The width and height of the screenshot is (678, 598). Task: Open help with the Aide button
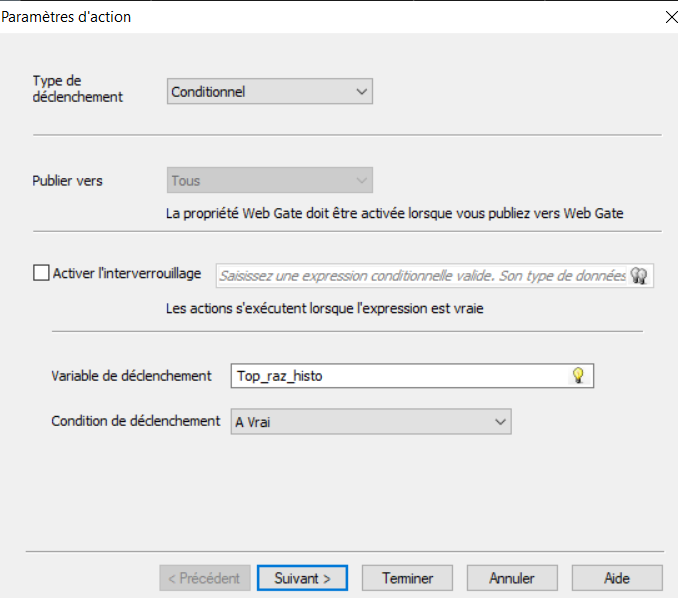pos(617,578)
